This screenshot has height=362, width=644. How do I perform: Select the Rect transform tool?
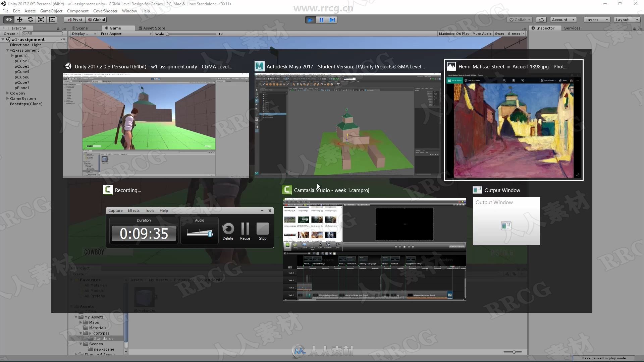click(52, 20)
